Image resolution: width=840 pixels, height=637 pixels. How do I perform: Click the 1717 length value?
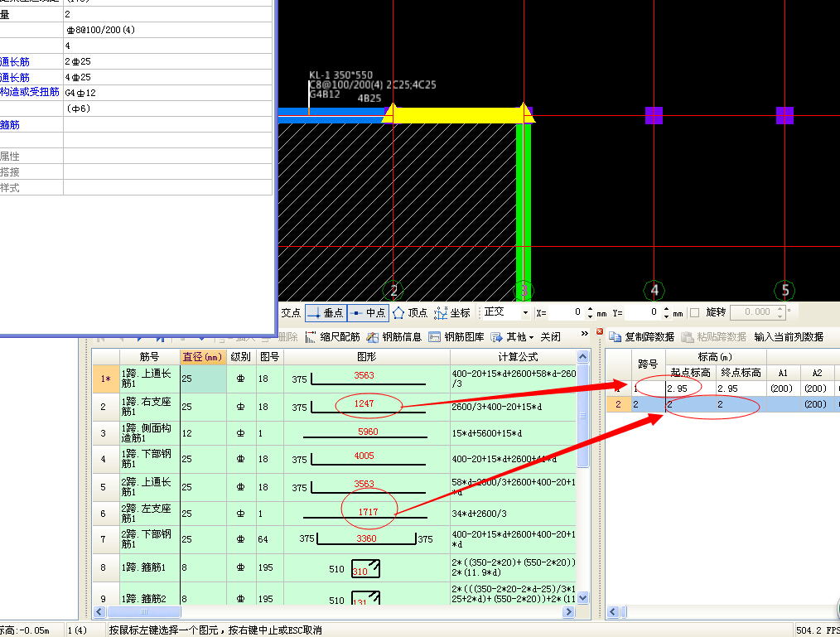pyautogui.click(x=368, y=512)
